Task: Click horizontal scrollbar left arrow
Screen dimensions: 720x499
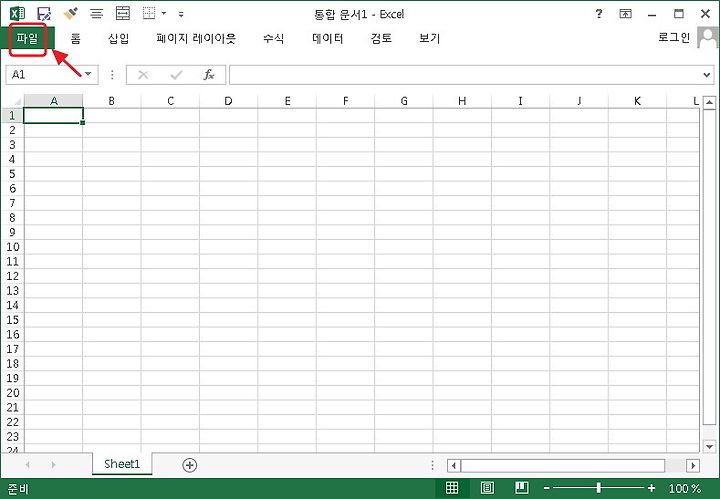Action: tap(454, 465)
